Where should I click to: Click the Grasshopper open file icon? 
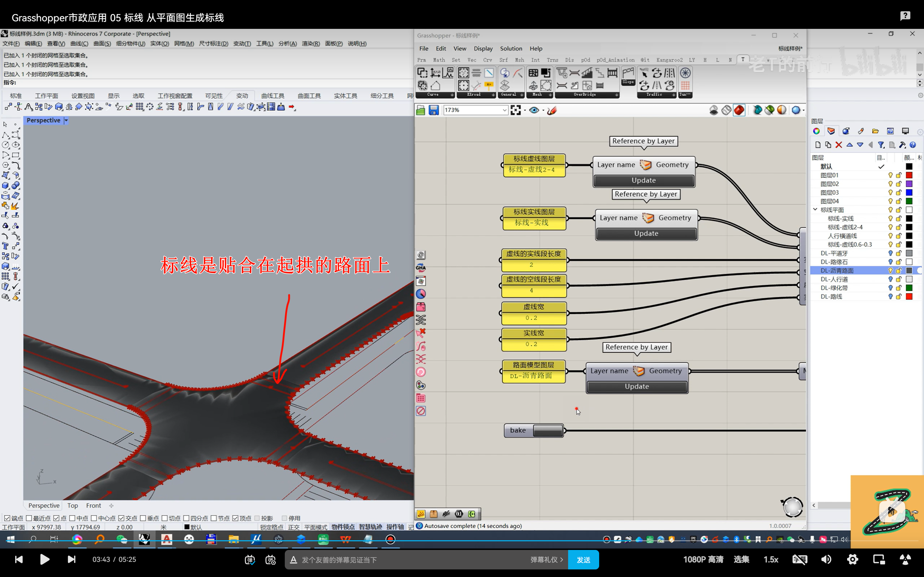click(x=420, y=110)
